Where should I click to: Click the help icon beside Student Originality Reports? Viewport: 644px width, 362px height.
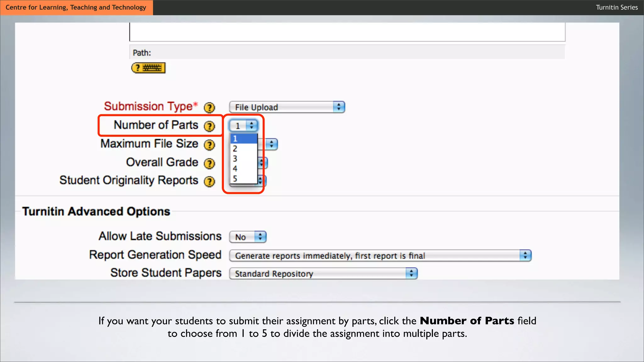click(x=209, y=182)
